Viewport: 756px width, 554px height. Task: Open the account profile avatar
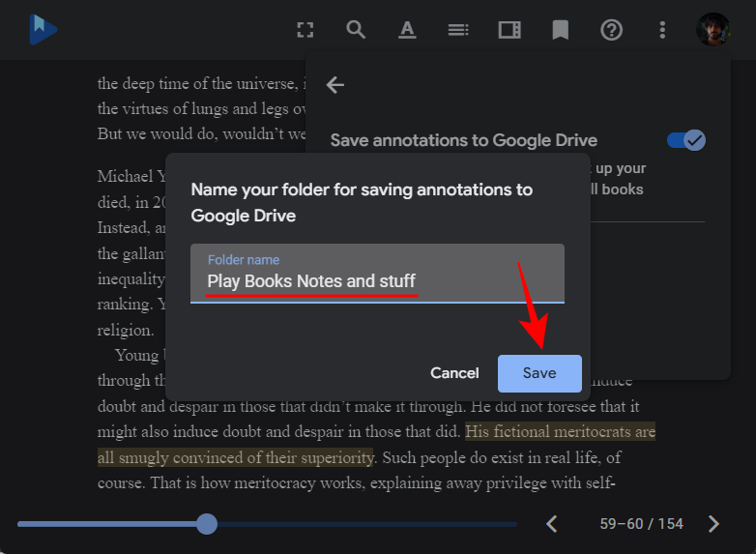coord(713,29)
